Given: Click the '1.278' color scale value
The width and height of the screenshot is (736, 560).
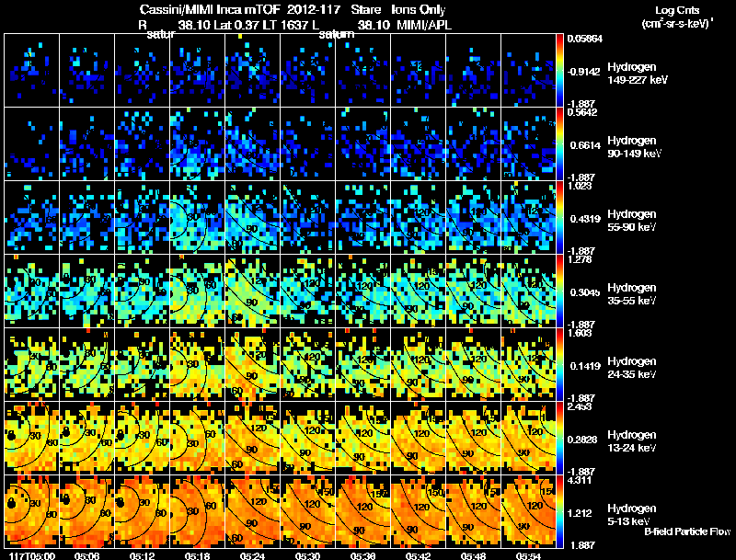Looking at the screenshot, I should pos(581,259).
